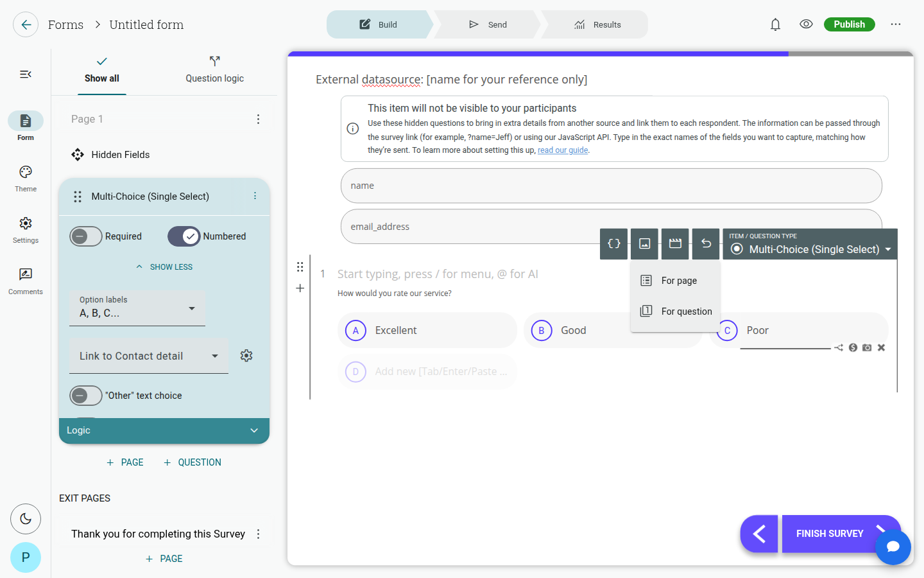Enable the "Other" text choice switch
The image size is (924, 578).
click(86, 396)
